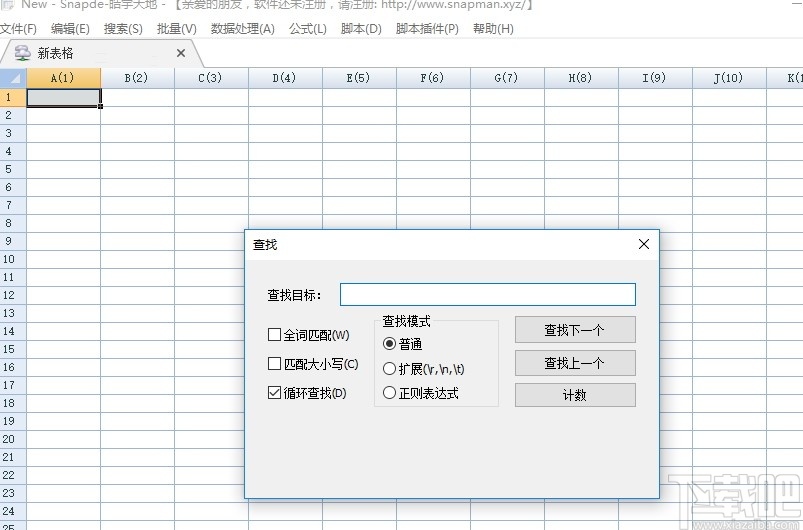Select column header D(4)
The image size is (803, 530).
(x=285, y=78)
